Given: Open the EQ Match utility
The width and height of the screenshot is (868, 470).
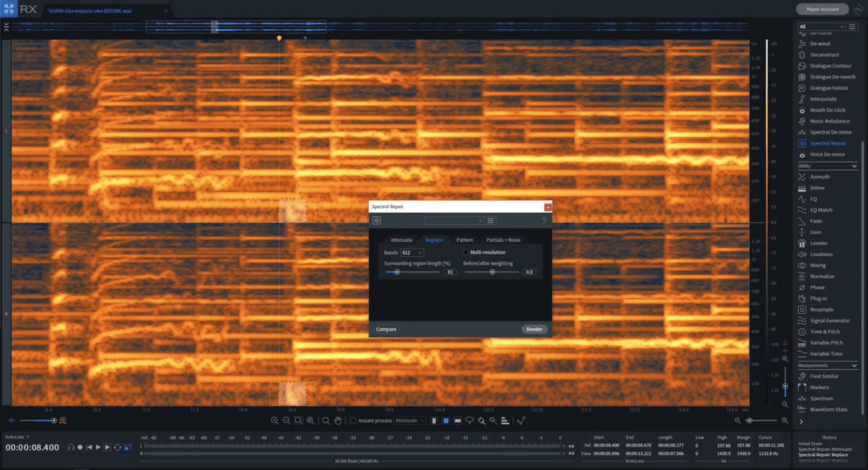Looking at the screenshot, I should coord(820,210).
